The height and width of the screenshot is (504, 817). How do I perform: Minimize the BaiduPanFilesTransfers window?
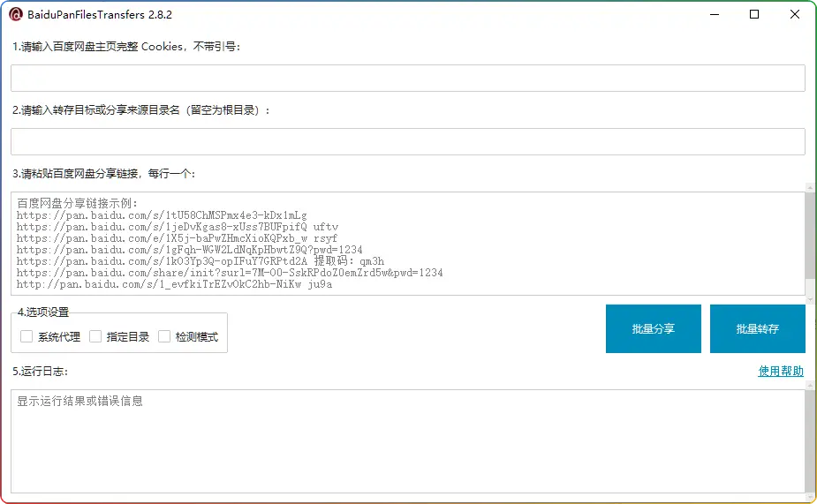click(714, 14)
